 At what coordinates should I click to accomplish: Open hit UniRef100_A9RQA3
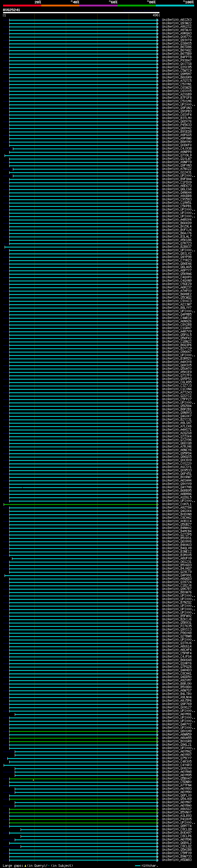pos(177,33)
